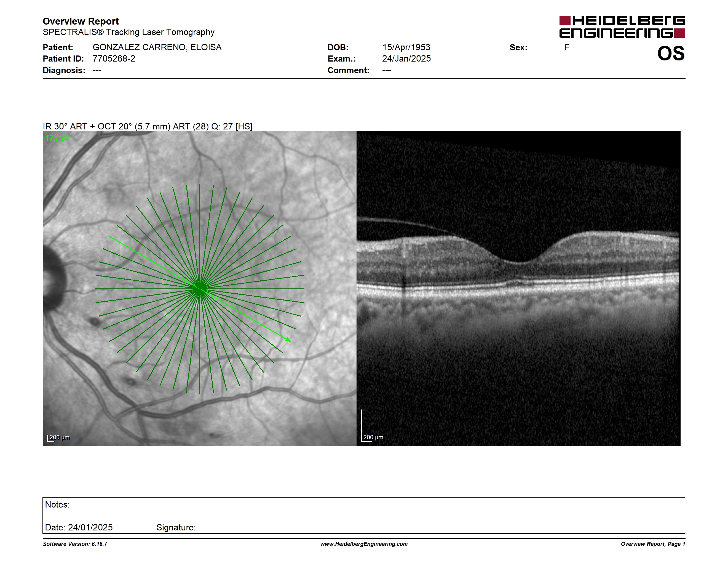Click Software Version: 6.16.7 footer text

tap(75, 544)
